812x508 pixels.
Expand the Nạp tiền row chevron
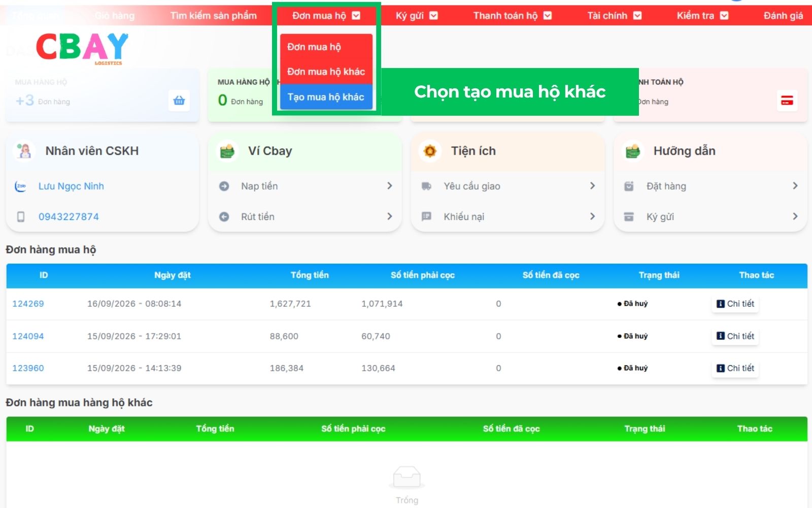coord(389,186)
